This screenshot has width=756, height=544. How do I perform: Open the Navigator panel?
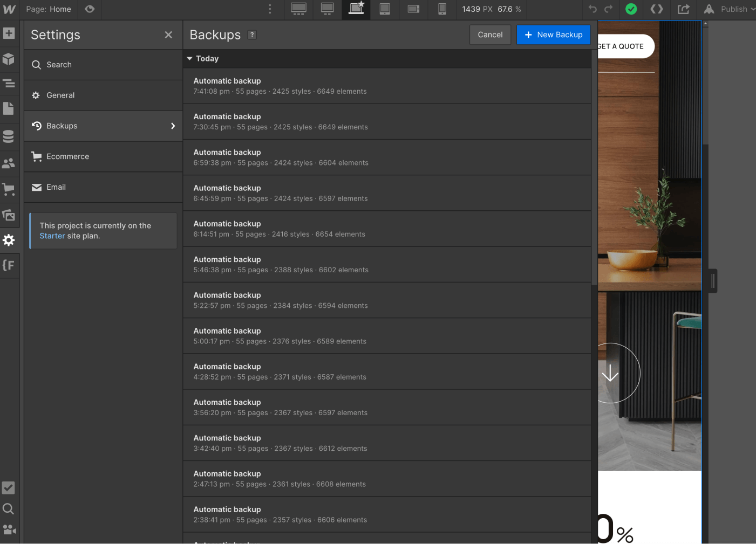pyautogui.click(x=9, y=84)
